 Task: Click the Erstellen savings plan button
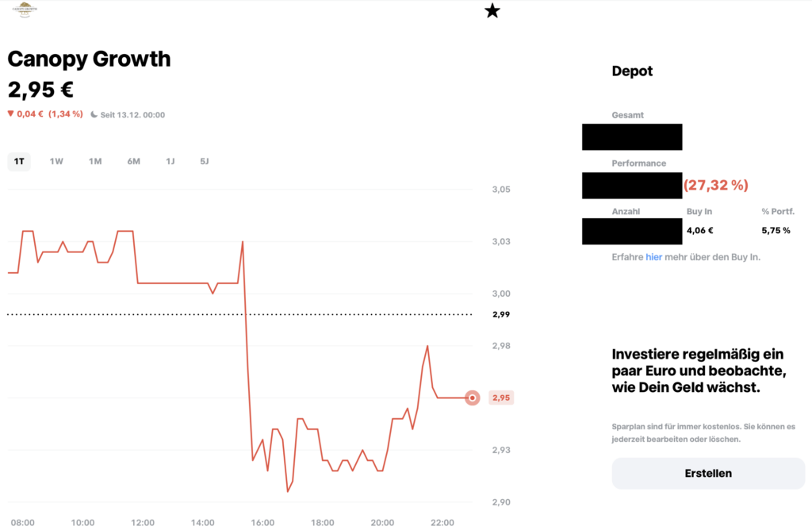708,473
